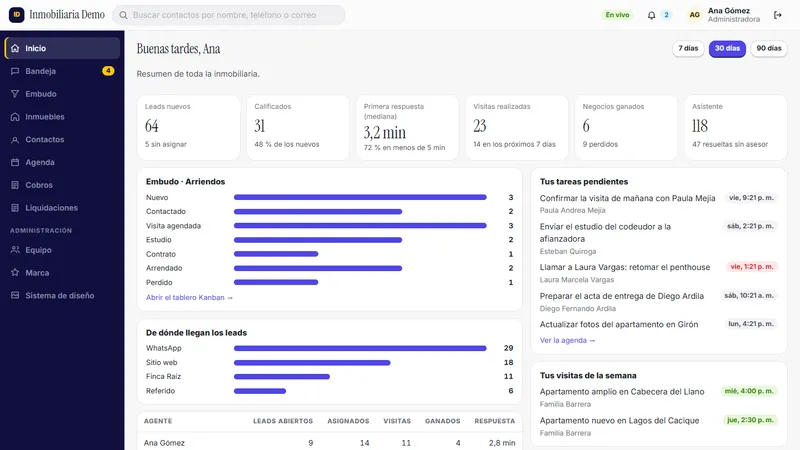The height and width of the screenshot is (450, 800).
Task: Click the Agenda calendar icon
Action: click(x=15, y=162)
